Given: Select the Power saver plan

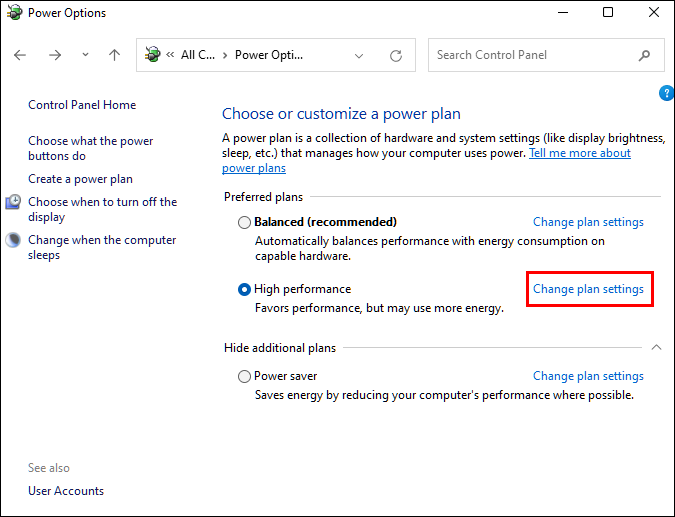Looking at the screenshot, I should click(245, 377).
